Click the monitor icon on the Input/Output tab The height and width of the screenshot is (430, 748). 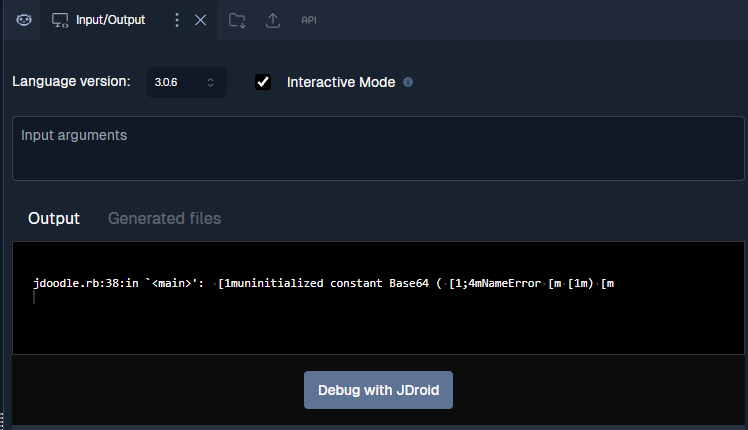coord(60,20)
